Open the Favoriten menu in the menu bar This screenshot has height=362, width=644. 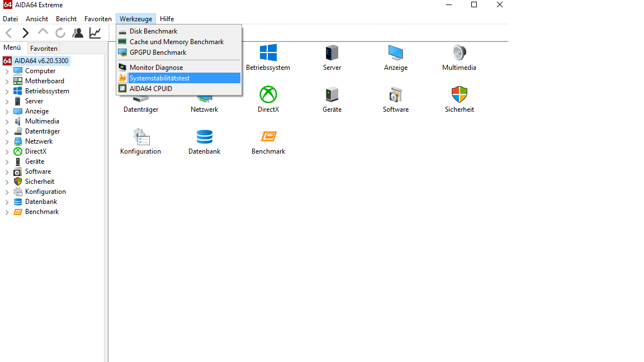(98, 19)
